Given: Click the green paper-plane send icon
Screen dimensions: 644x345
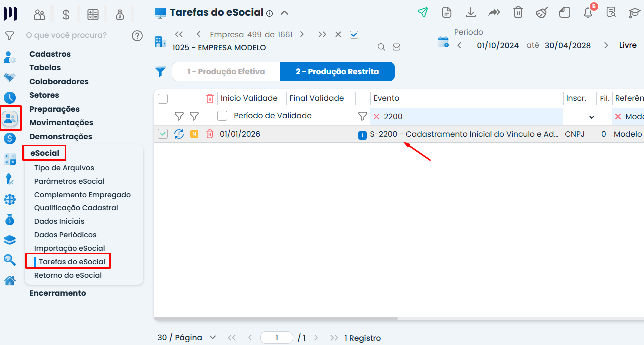Looking at the screenshot, I should [423, 13].
